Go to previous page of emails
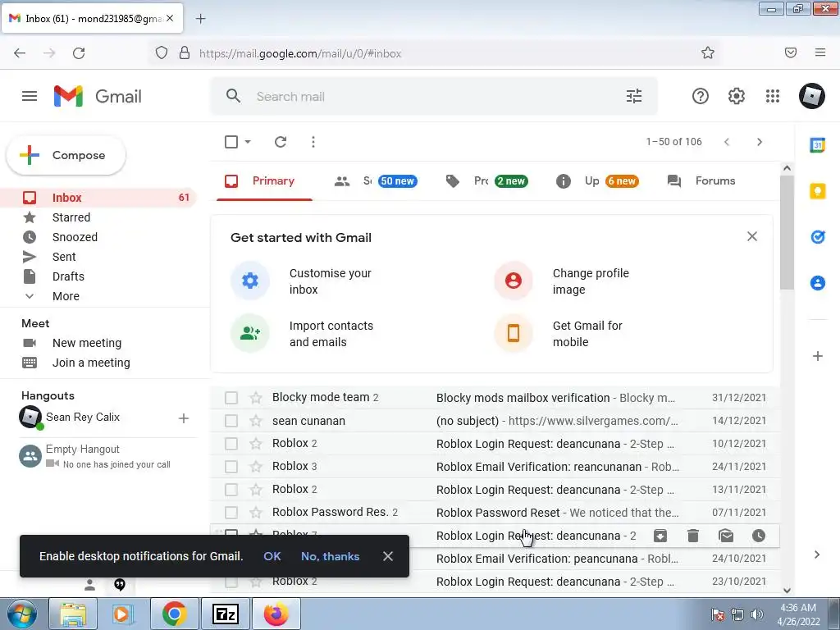This screenshot has height=630, width=840. 727,142
